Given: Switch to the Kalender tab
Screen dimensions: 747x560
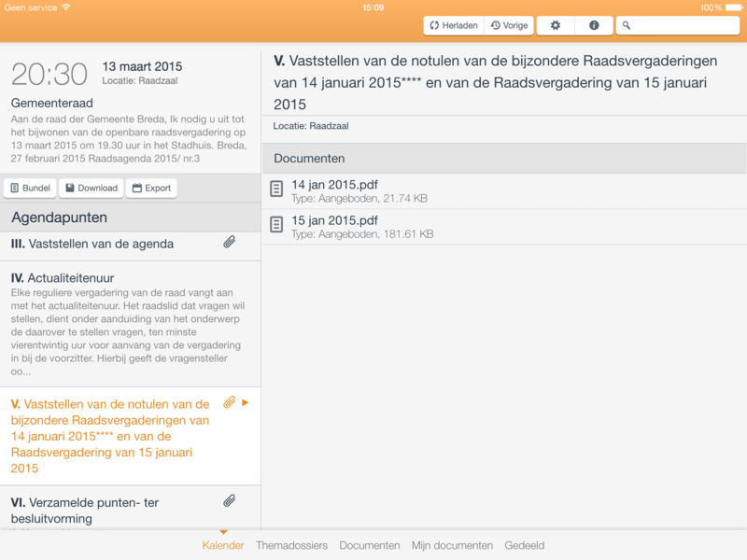Looking at the screenshot, I should 223,546.
